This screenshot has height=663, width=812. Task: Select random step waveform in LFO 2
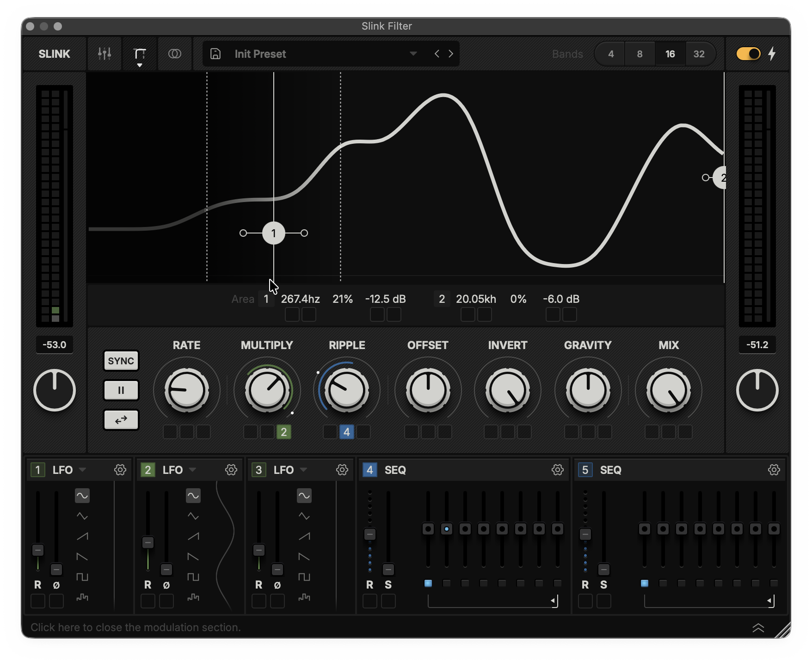point(193,597)
